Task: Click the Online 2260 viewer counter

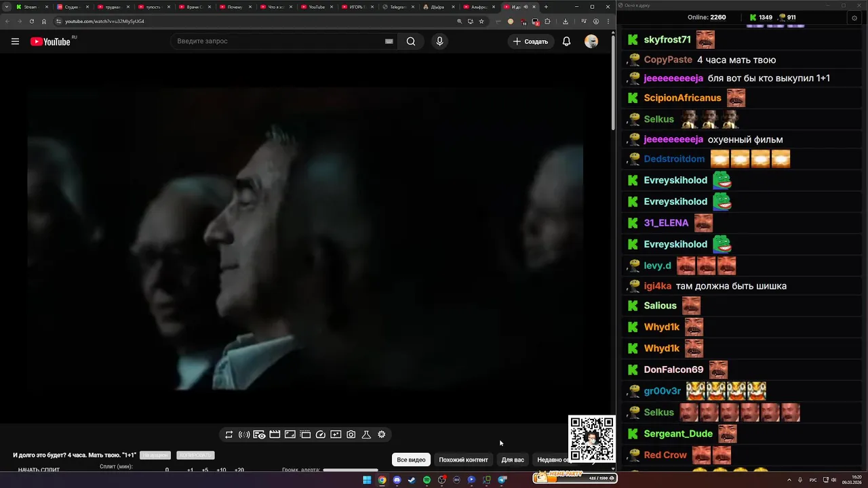Action: 707,18
